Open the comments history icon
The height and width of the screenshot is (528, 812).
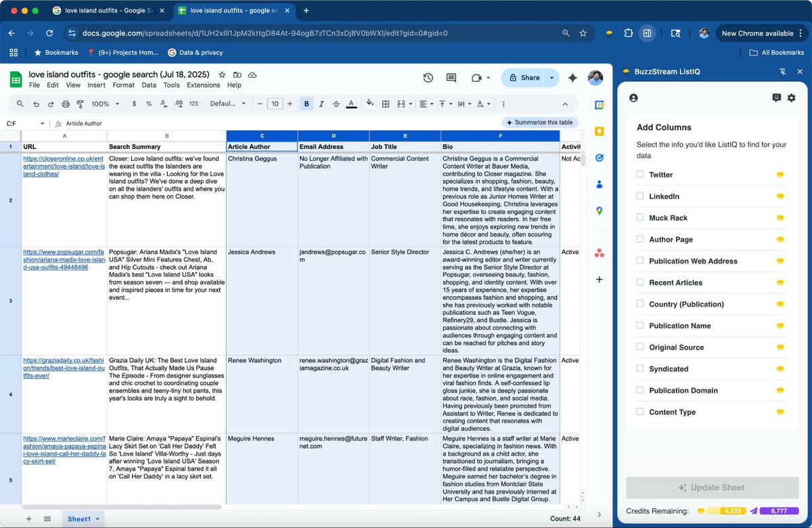(451, 78)
